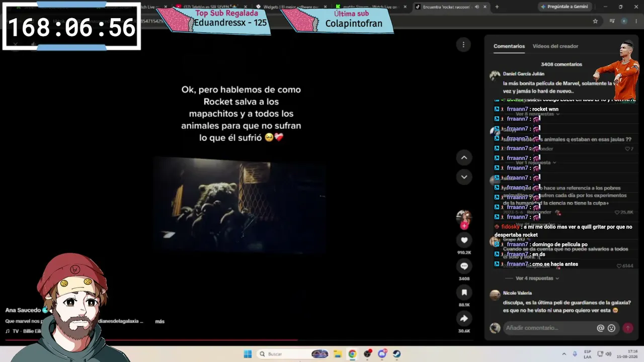Share the video using the arrow icon
The width and height of the screenshot is (644, 362).
pos(464,318)
